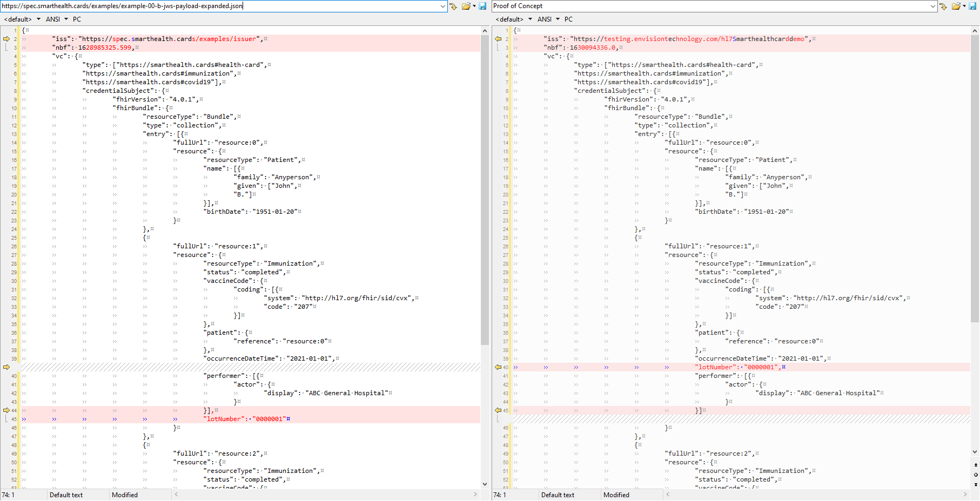Click left status bar "Default text" label
980x501 pixels.
tap(66, 495)
